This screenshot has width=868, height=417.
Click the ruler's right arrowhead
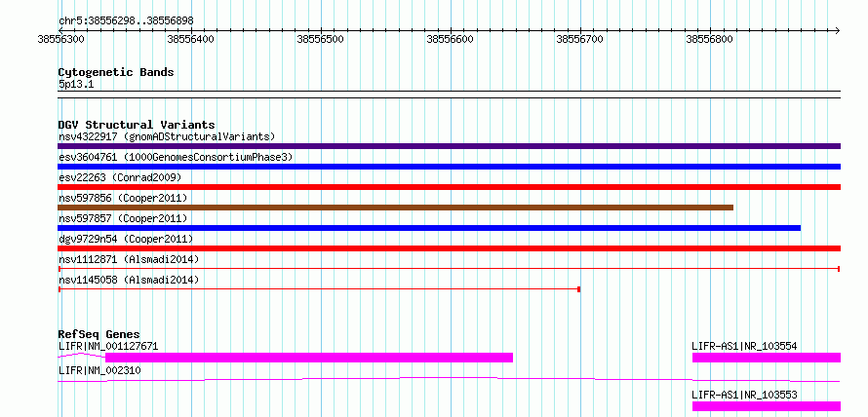(x=837, y=30)
